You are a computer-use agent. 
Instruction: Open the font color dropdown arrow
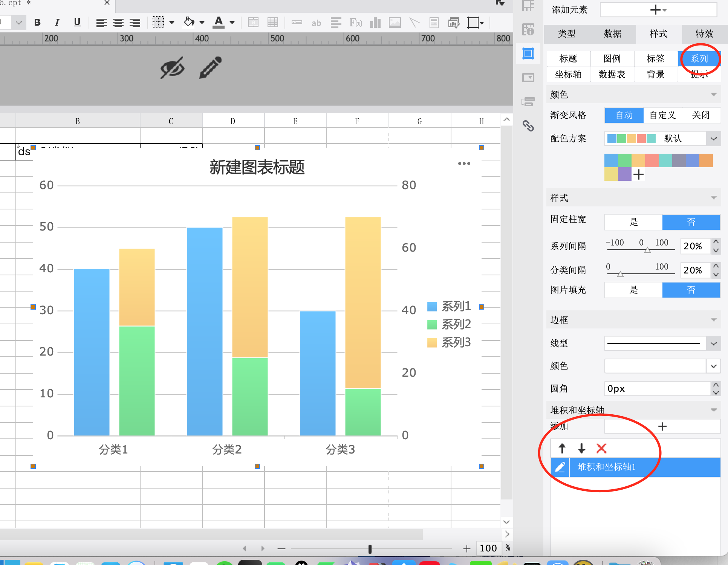tap(232, 23)
